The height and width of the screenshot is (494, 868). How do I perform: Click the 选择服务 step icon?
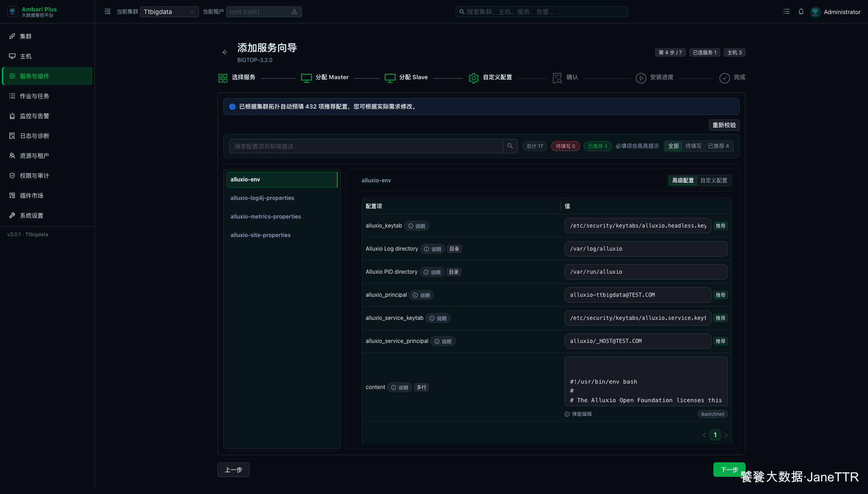click(x=223, y=78)
